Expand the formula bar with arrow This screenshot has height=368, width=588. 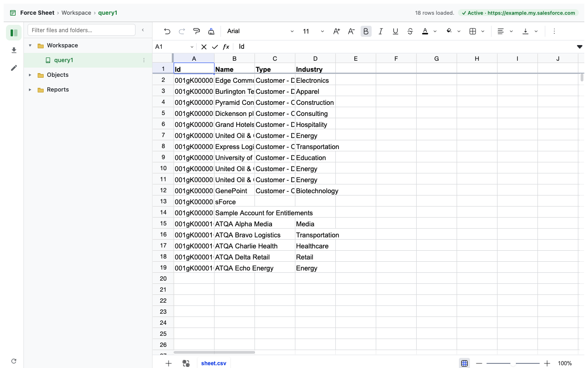(x=580, y=47)
